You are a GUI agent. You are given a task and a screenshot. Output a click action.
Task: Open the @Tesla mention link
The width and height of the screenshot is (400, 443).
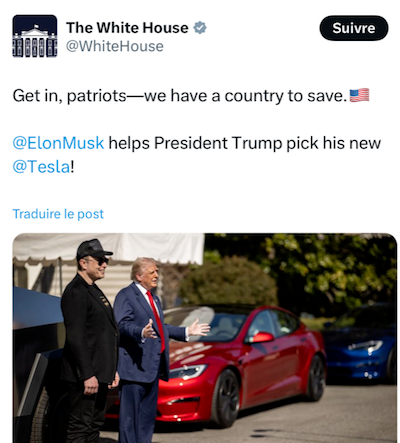coord(42,166)
